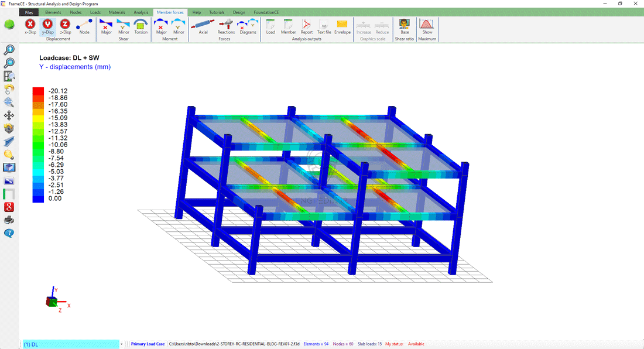The width and height of the screenshot is (644, 349).
Task: Open the Diagrams tool
Action: tap(249, 26)
